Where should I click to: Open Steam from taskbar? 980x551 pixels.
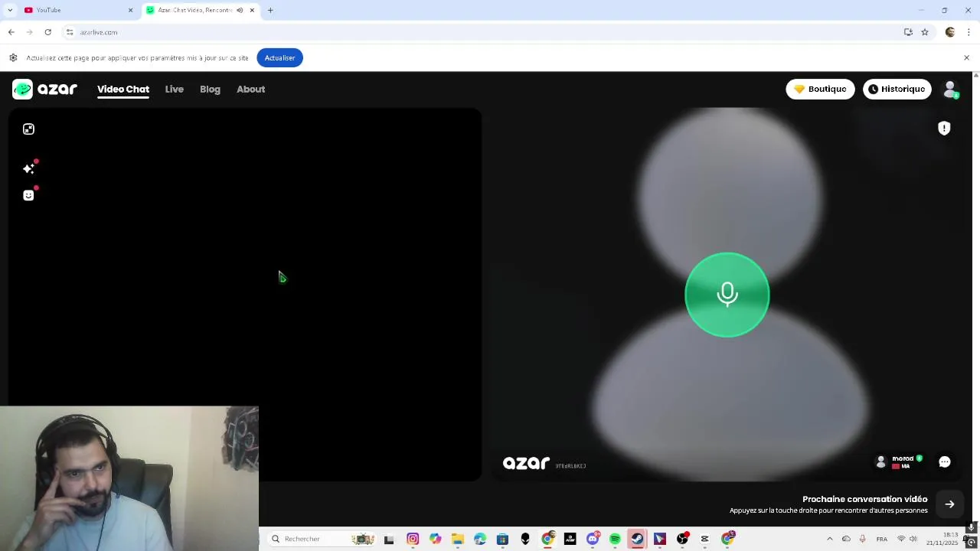point(637,539)
